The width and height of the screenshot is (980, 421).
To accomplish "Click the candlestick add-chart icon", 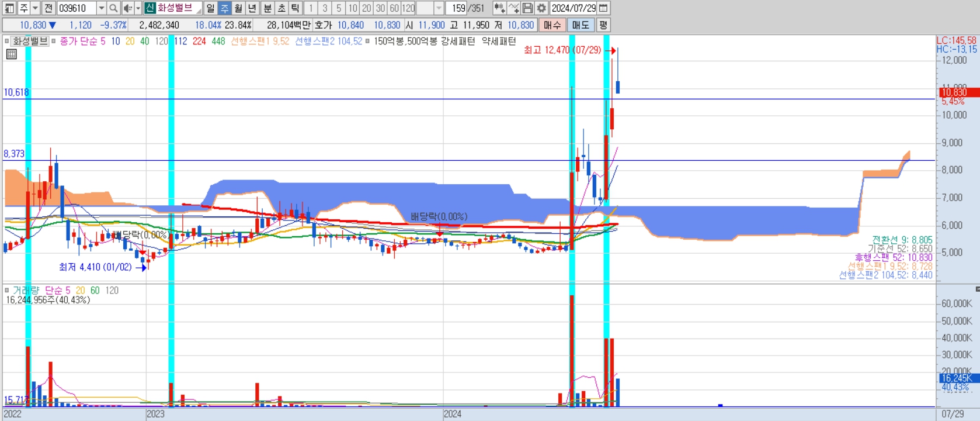I will (499, 8).
